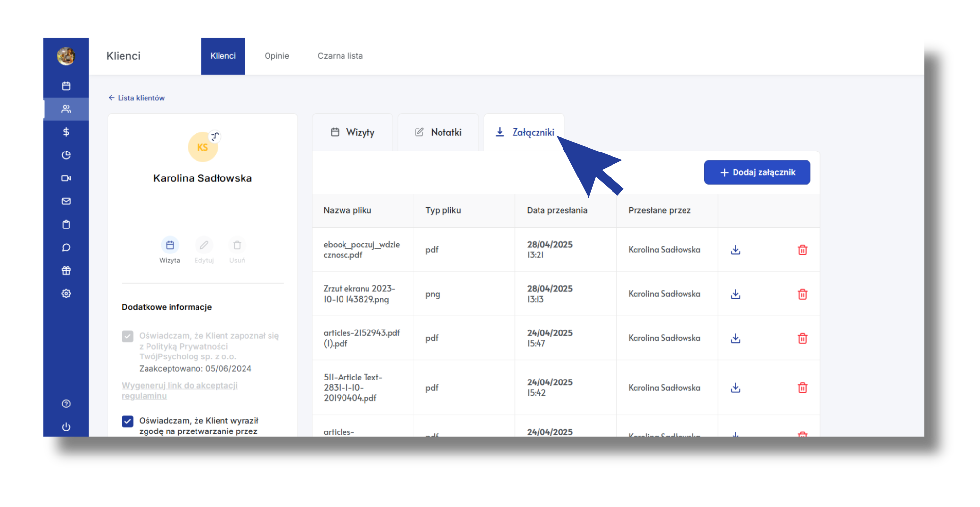Toggle the privacy policy acknowledgment checkbox

[x=127, y=336]
